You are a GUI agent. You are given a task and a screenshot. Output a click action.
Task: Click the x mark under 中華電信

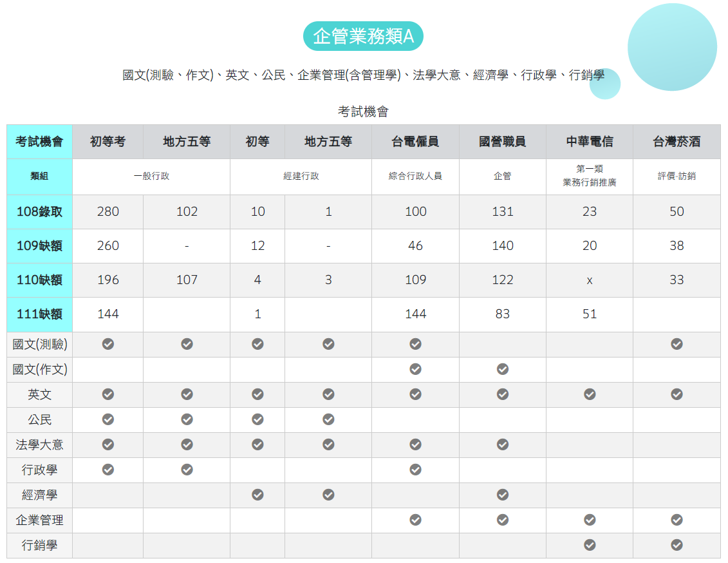590,281
